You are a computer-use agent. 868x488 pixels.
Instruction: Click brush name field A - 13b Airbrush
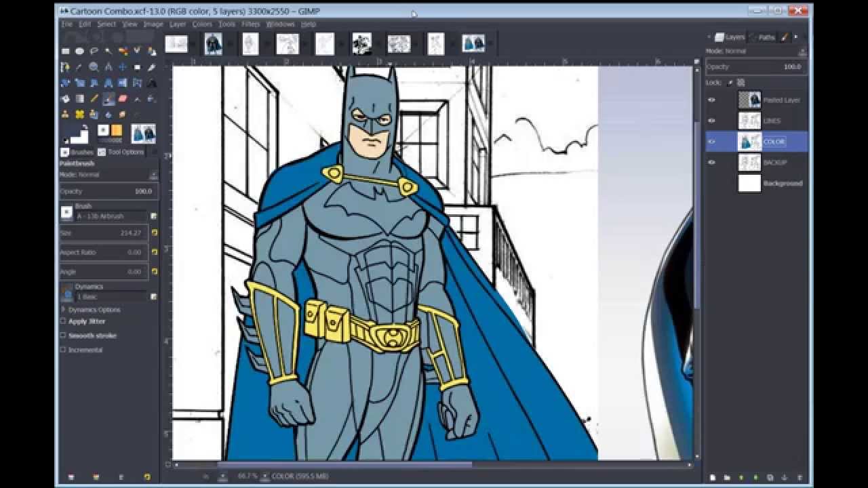[110, 216]
